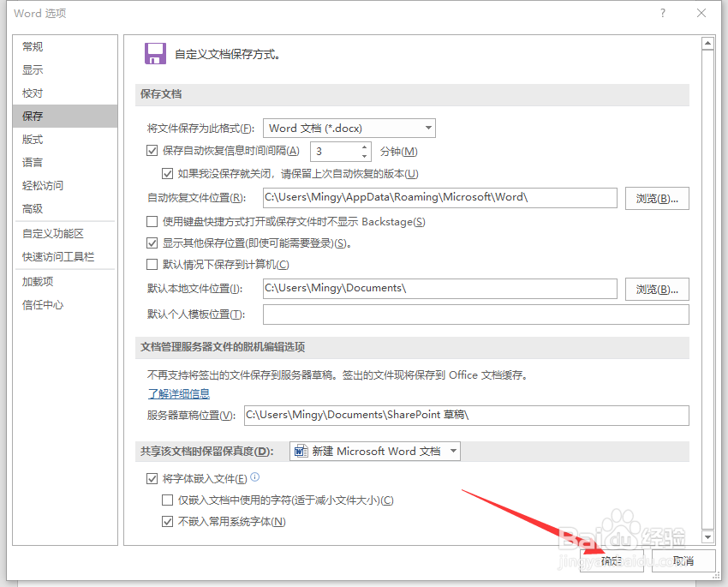The width and height of the screenshot is (728, 587).
Task: Click the Word document icon in fidelity dropdown
Action: click(301, 451)
